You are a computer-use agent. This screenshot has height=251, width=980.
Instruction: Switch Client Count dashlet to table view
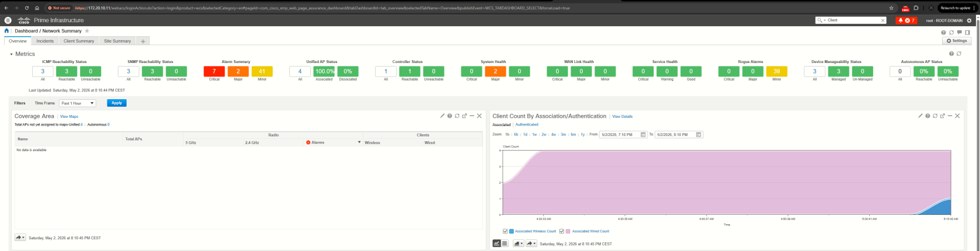(505, 243)
